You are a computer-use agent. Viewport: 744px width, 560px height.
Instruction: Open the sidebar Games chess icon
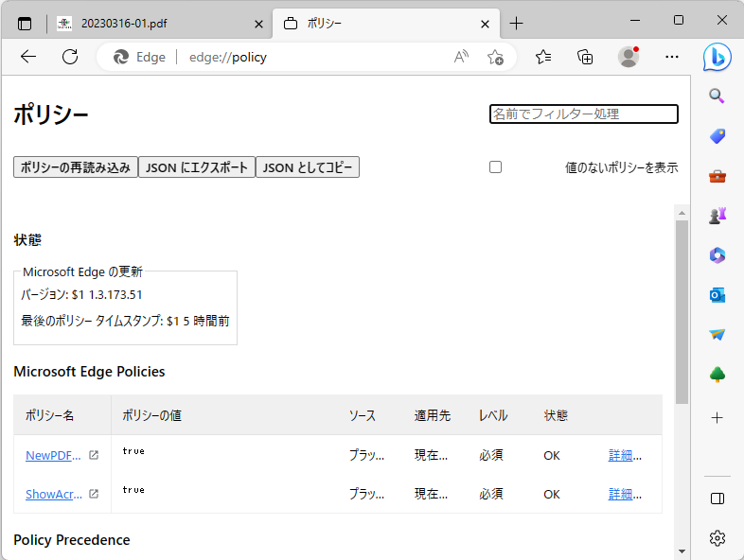(717, 216)
